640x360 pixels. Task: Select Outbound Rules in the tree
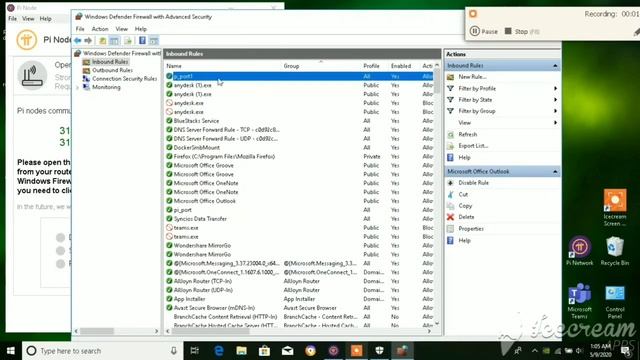pos(112,70)
